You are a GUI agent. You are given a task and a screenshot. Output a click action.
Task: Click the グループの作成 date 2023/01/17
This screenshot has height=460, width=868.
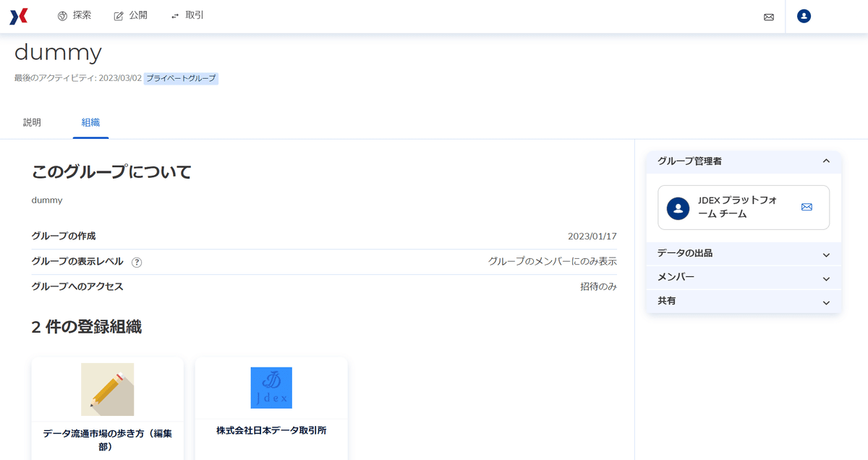pos(592,237)
